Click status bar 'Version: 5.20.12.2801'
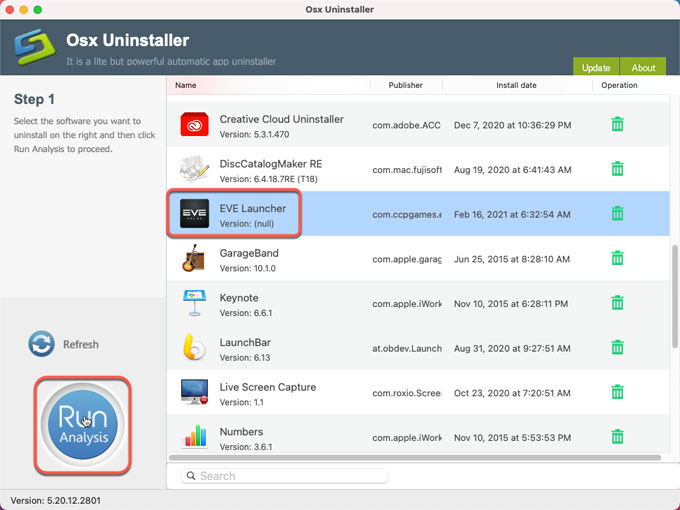The width and height of the screenshot is (680, 510). coord(56,500)
